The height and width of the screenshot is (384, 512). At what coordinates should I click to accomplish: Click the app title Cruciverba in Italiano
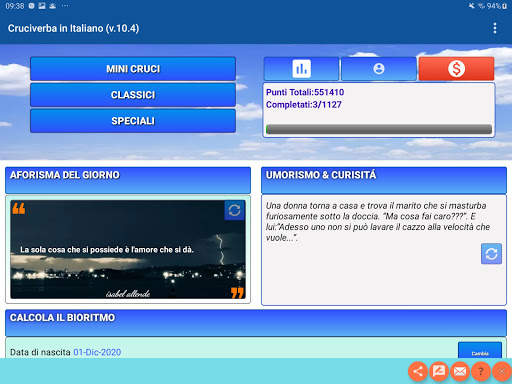(x=73, y=28)
